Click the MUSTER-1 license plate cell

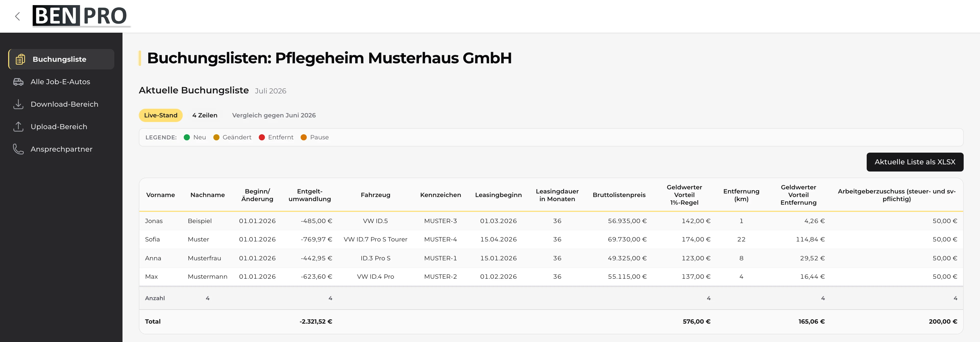click(x=440, y=258)
